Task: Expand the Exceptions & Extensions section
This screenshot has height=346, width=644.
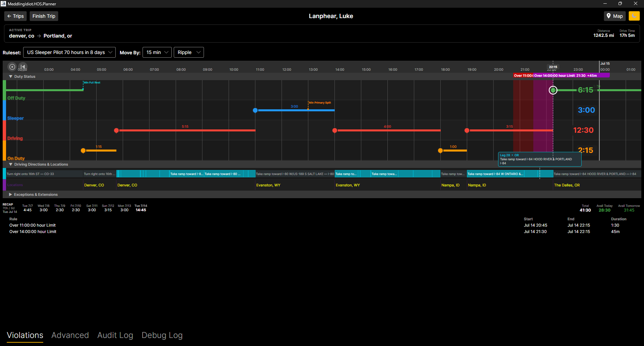Action: [11, 194]
